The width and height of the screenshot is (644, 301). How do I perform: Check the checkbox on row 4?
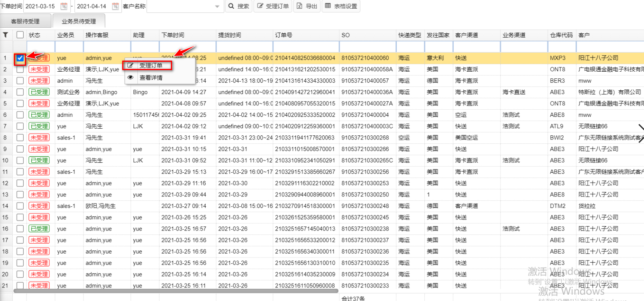point(20,92)
